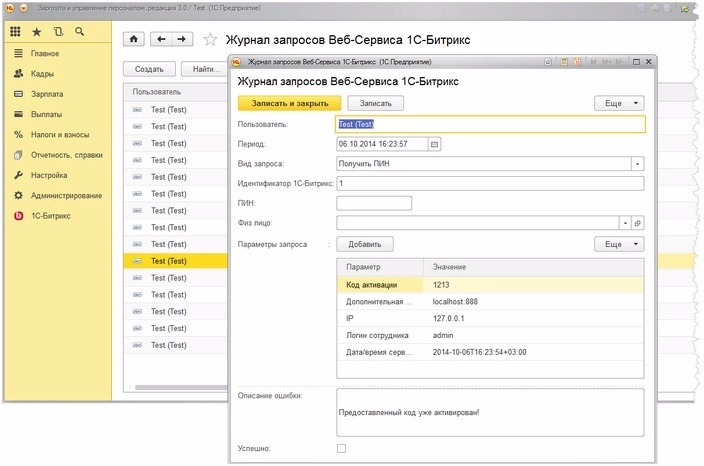Click the Search magnifier icon
The height and width of the screenshot is (466, 704).
[79, 32]
